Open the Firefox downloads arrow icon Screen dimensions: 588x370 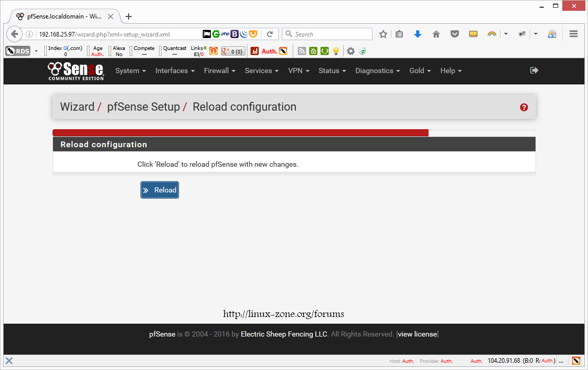[x=418, y=34]
